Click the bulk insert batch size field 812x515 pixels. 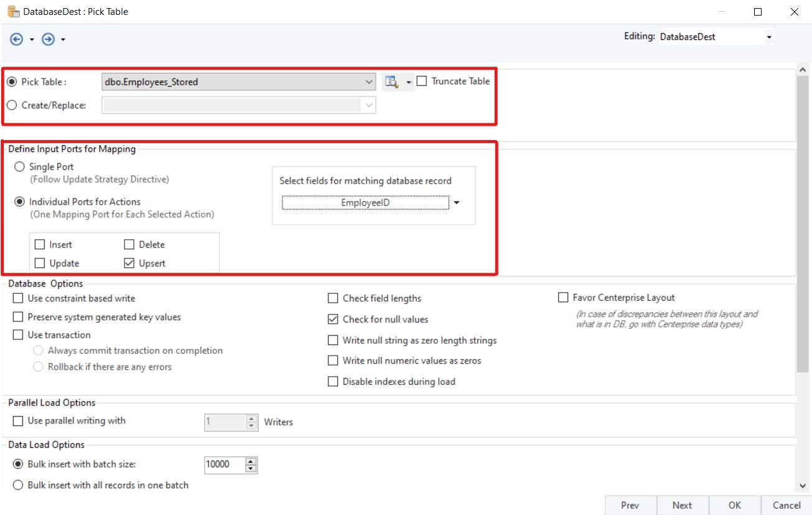[224, 465]
